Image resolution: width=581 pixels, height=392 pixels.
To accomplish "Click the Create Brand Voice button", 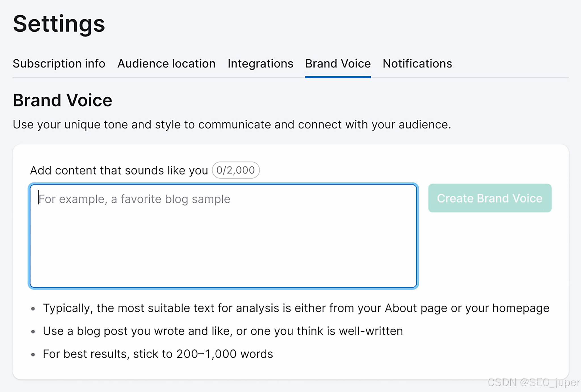I will [x=490, y=198].
